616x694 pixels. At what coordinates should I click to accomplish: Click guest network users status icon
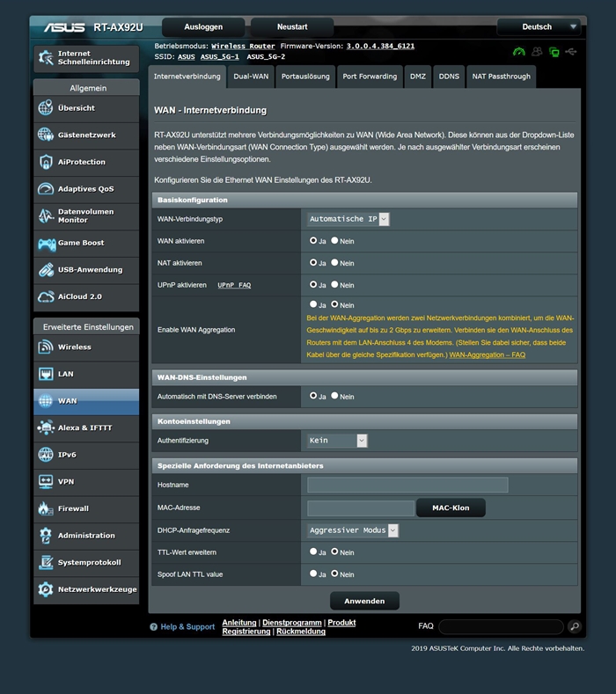point(537,52)
